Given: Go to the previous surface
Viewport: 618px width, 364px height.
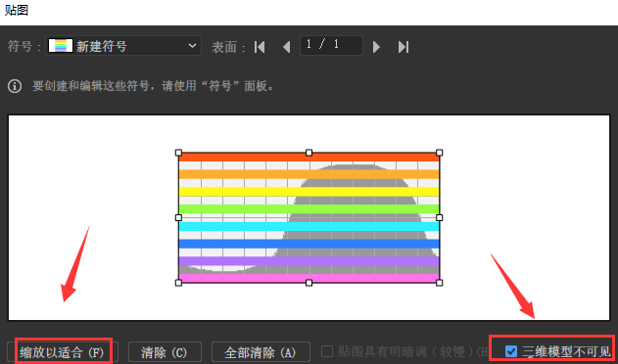Looking at the screenshot, I should tap(287, 47).
